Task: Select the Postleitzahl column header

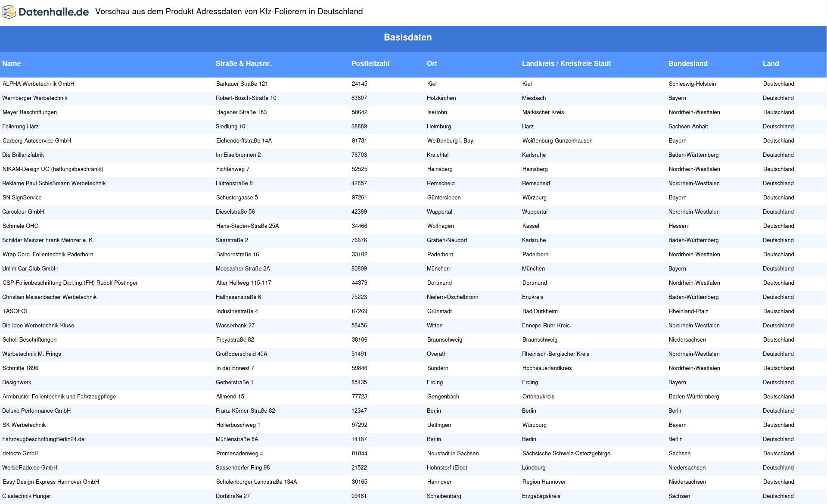Action: pyautogui.click(x=370, y=63)
